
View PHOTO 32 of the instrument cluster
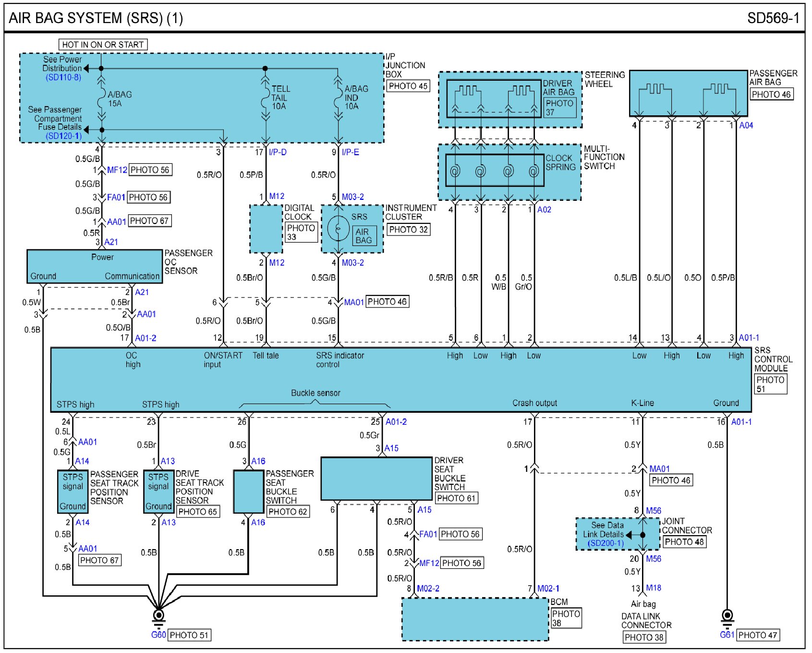coord(408,230)
